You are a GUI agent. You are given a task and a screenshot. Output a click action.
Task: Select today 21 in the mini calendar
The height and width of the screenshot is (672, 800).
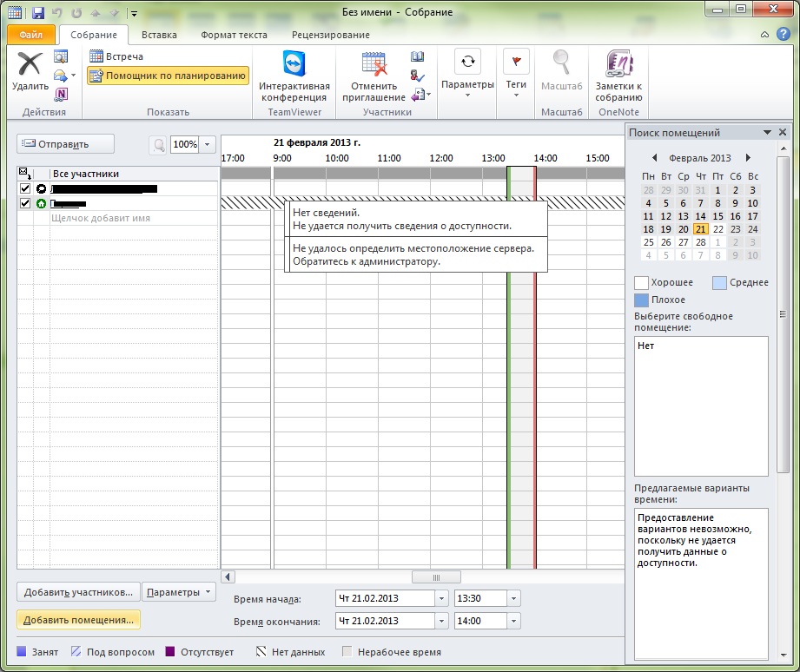tap(701, 229)
